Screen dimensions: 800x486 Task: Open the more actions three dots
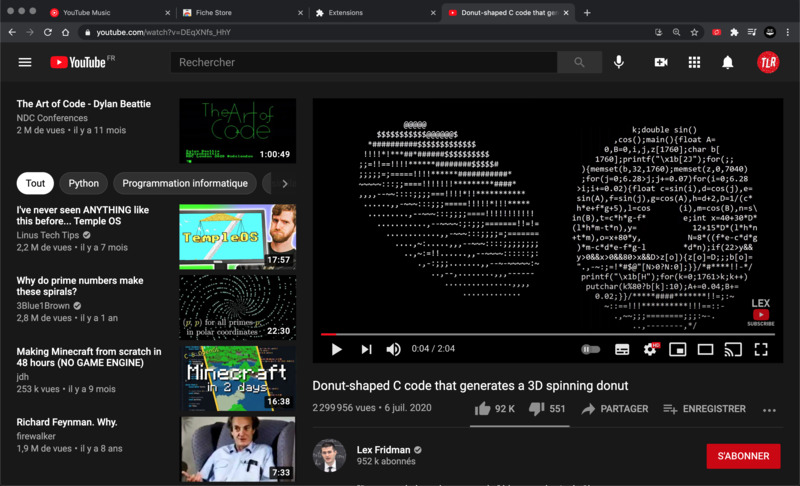click(769, 410)
